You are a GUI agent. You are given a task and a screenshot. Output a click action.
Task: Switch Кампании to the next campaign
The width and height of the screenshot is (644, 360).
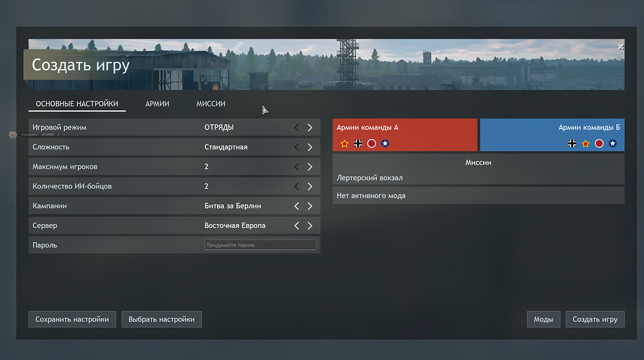(x=310, y=206)
